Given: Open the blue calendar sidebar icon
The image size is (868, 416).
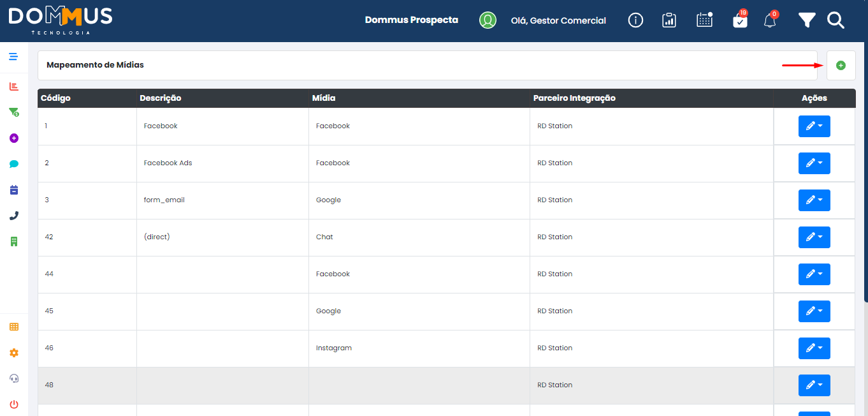Looking at the screenshot, I should point(14,189).
